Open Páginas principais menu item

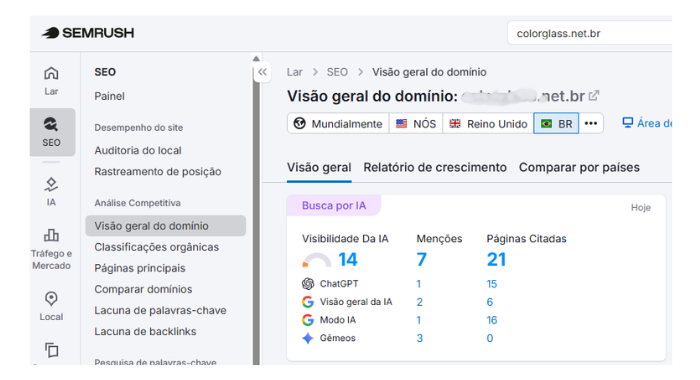140,268
